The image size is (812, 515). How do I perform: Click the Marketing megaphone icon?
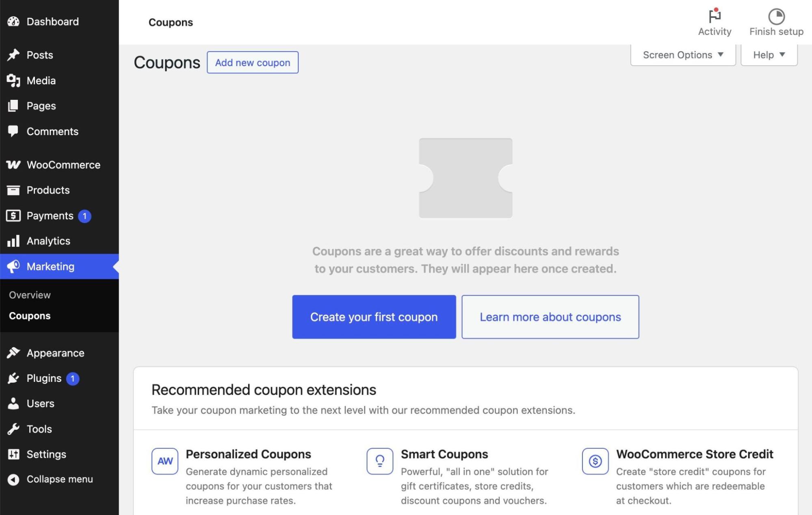point(13,266)
